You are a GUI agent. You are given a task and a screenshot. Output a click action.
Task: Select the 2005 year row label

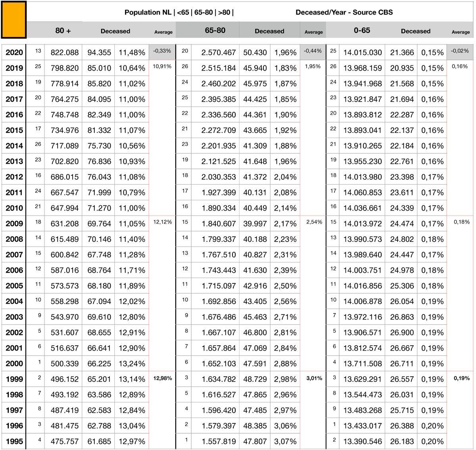click(x=14, y=285)
